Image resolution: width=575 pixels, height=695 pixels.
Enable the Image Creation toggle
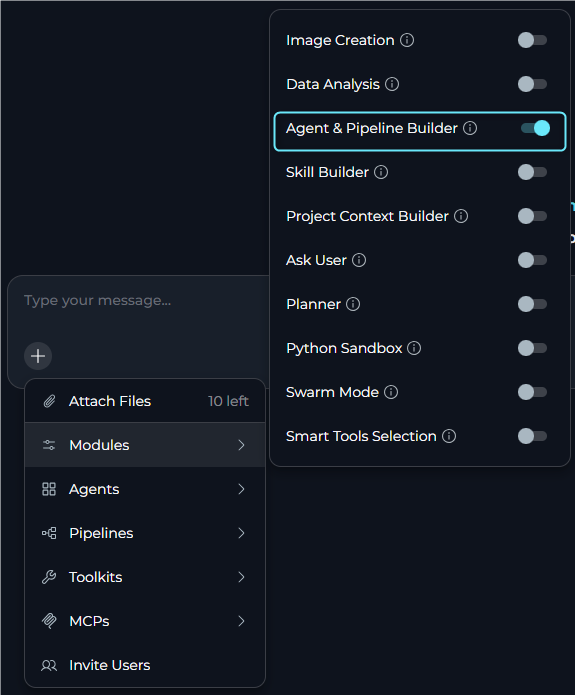pyautogui.click(x=532, y=40)
